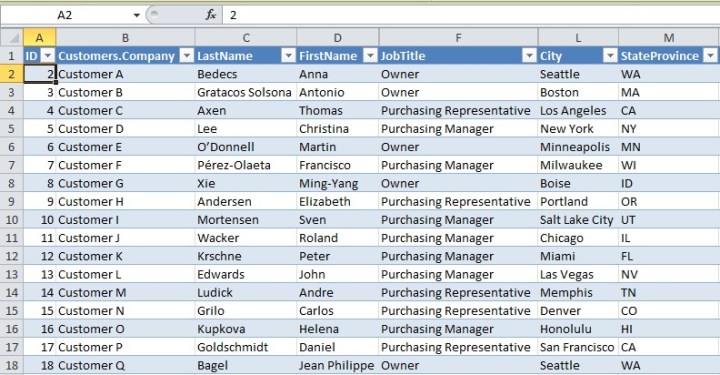Click cell containing Bedecs

click(x=246, y=74)
